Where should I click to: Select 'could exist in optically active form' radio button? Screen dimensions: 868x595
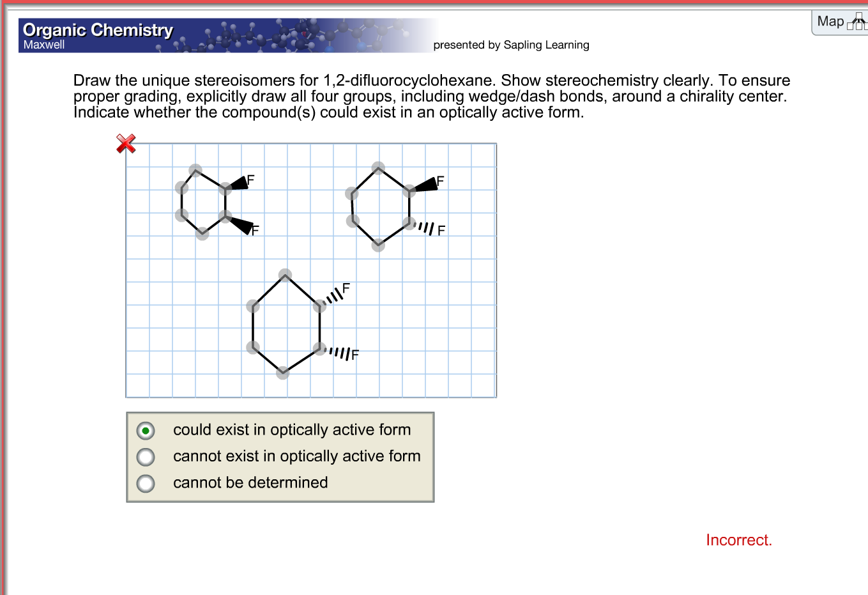tap(146, 430)
